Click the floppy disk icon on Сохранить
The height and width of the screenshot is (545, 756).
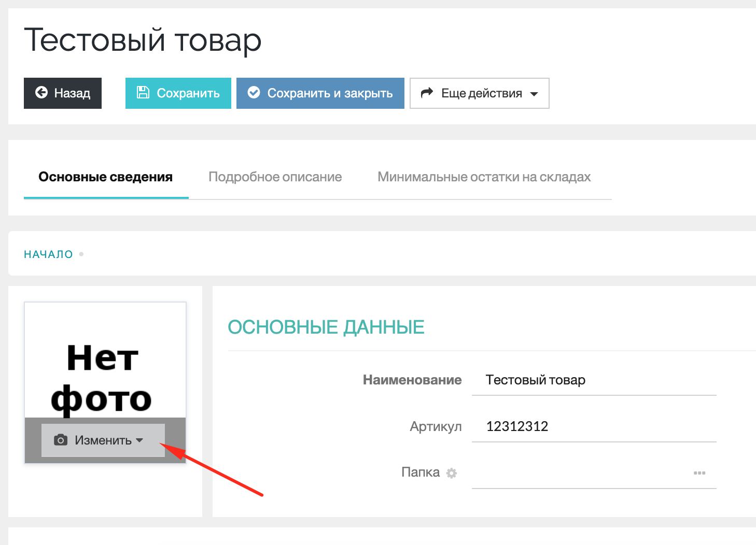143,93
